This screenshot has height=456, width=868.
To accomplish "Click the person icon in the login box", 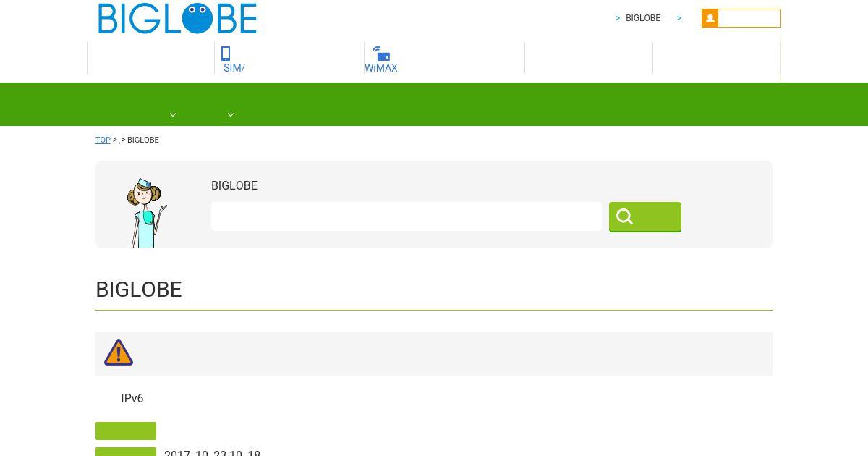I will [x=710, y=18].
